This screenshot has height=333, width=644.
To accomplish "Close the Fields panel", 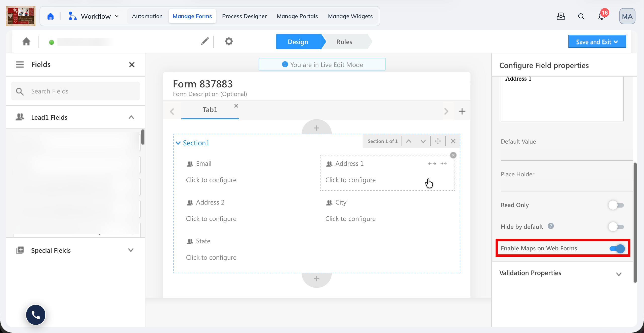I will (x=132, y=65).
